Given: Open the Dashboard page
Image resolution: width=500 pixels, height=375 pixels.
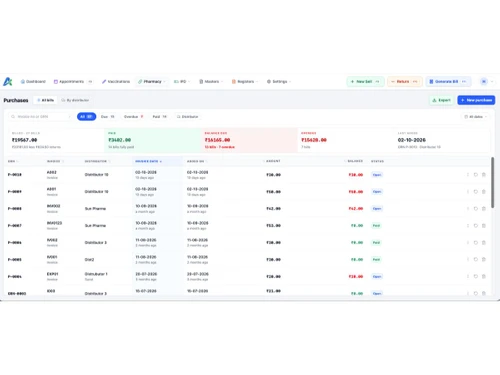Looking at the screenshot, I should 33,81.
